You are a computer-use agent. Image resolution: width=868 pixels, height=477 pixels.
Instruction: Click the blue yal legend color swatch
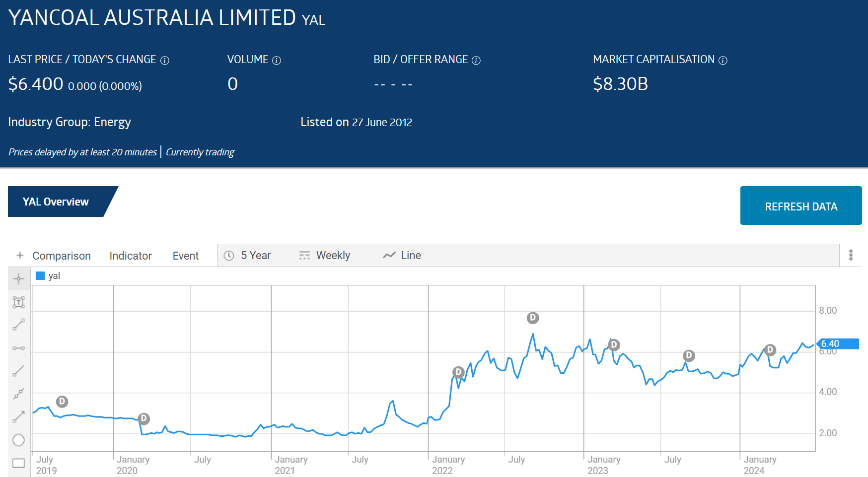tap(41, 276)
